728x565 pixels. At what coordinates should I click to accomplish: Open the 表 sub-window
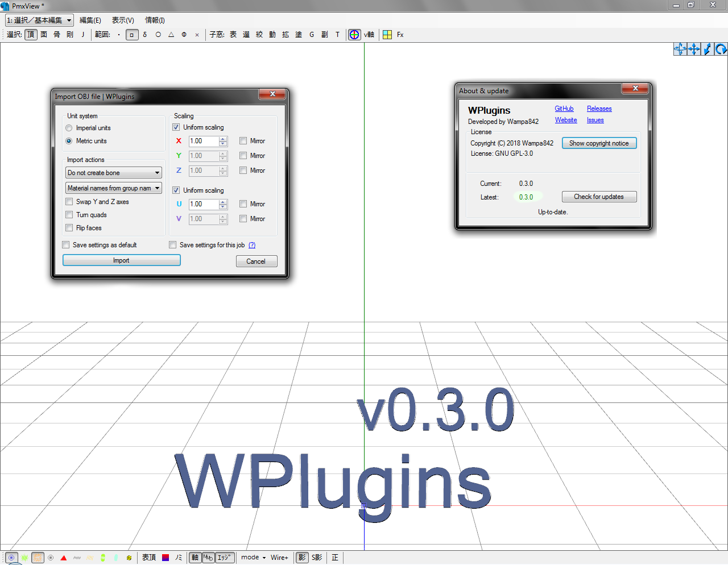[233, 35]
